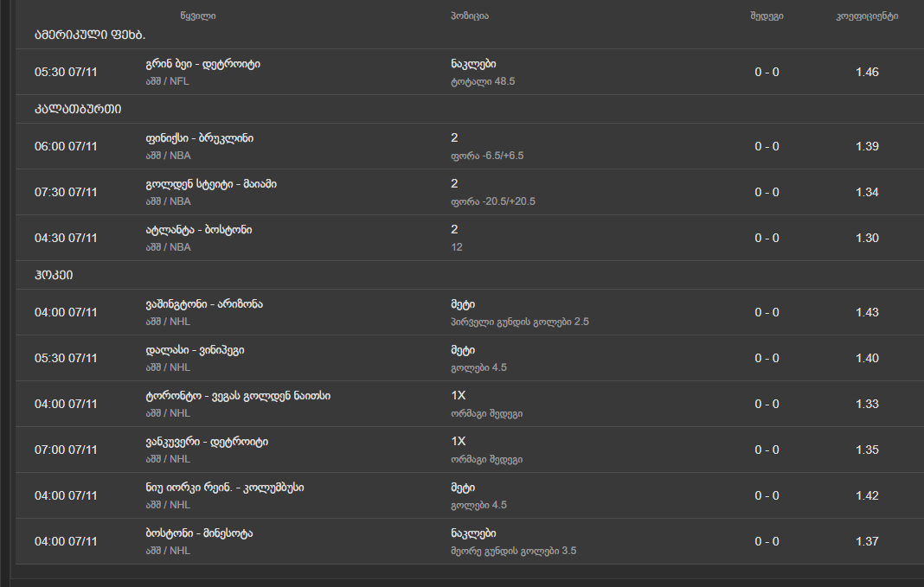Click the 1.39 coefficient for ფინიქსი - ბრუკლინი

867,146
